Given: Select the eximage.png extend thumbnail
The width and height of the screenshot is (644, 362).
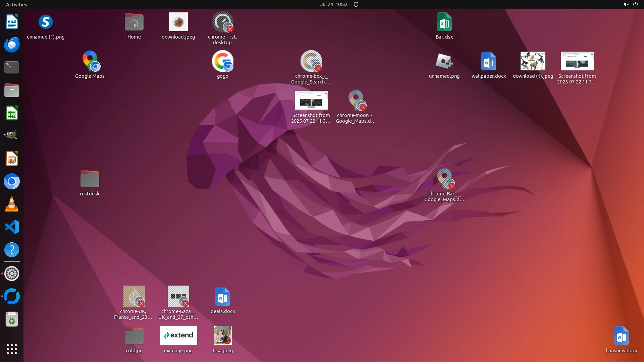Looking at the screenshot, I should coord(178,336).
